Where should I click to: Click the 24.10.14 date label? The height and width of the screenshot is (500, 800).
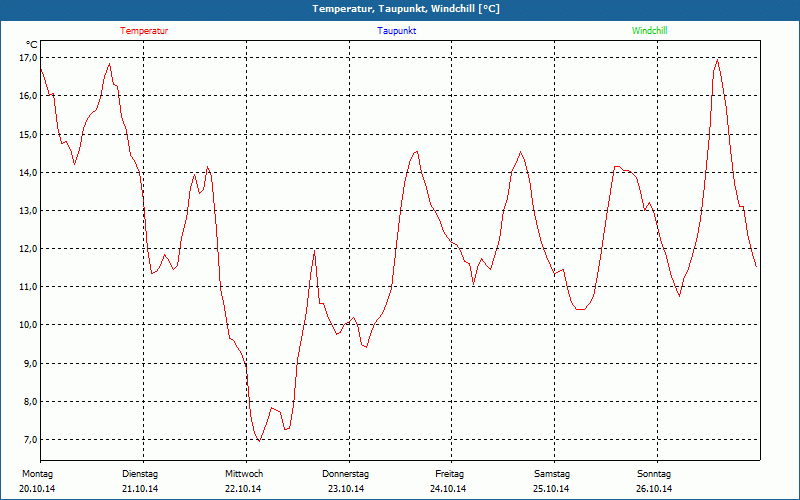pos(448,489)
